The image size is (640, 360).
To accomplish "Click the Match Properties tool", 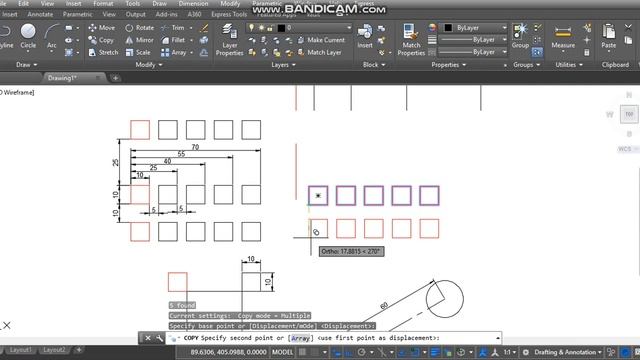I will [411, 40].
